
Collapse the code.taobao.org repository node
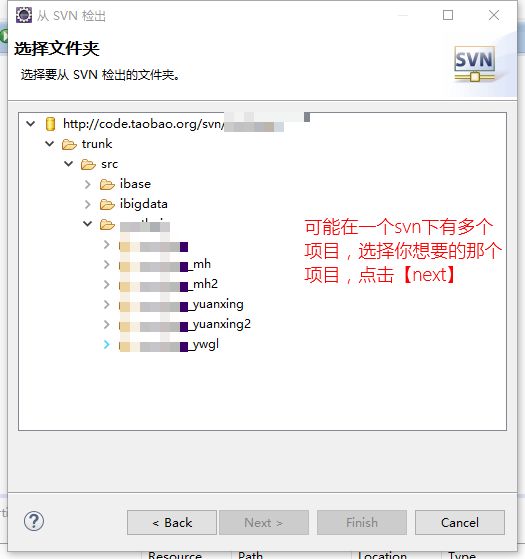point(31,124)
